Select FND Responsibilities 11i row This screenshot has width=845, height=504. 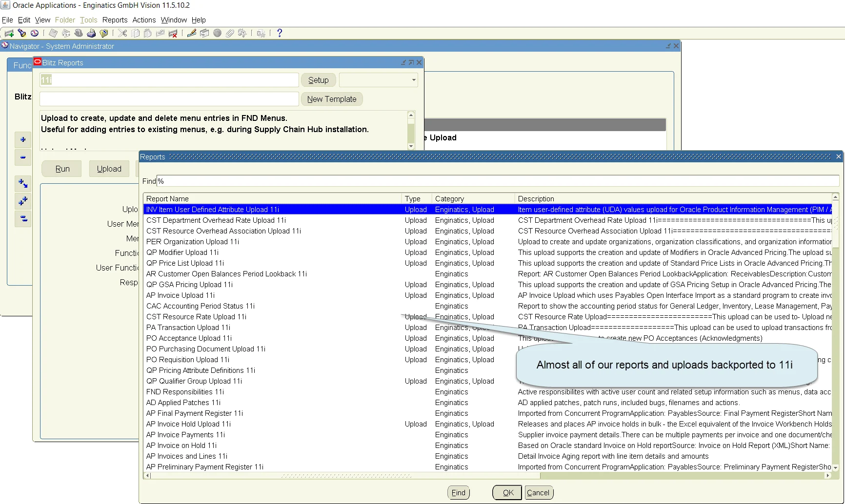488,392
